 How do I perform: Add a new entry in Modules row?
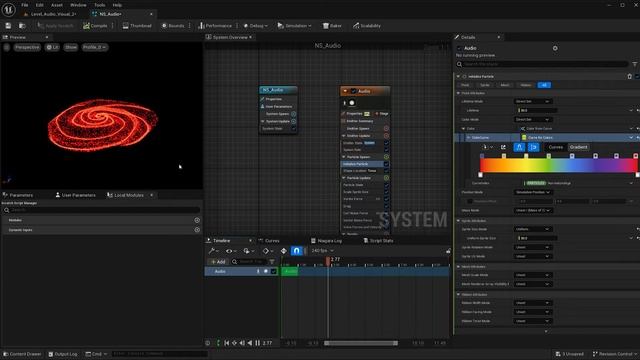[197, 220]
